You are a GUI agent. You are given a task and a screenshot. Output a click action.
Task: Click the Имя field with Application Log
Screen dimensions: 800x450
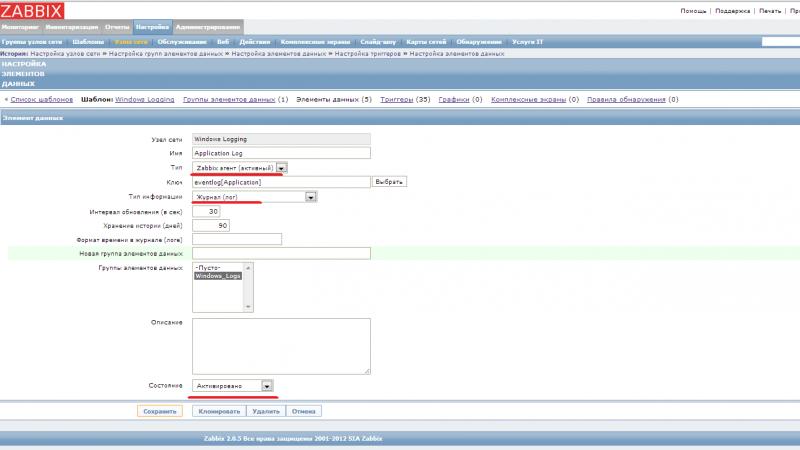point(280,153)
